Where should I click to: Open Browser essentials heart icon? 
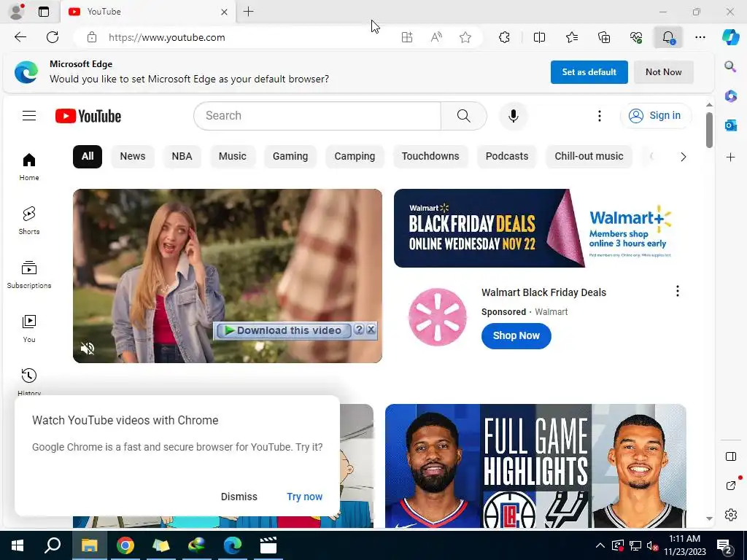click(x=636, y=37)
